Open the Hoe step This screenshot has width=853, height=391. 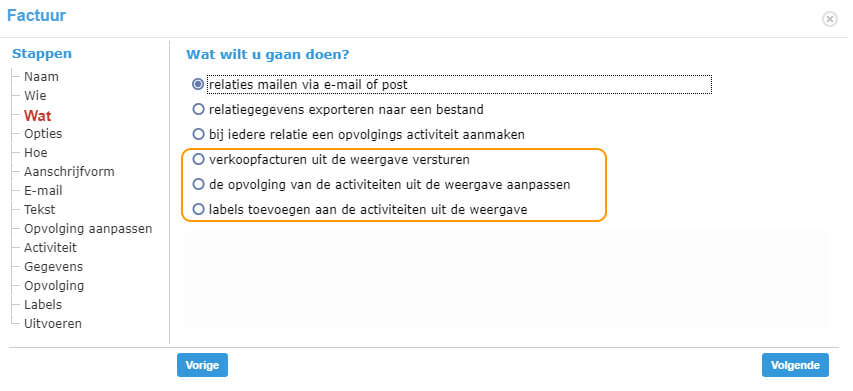tap(35, 152)
